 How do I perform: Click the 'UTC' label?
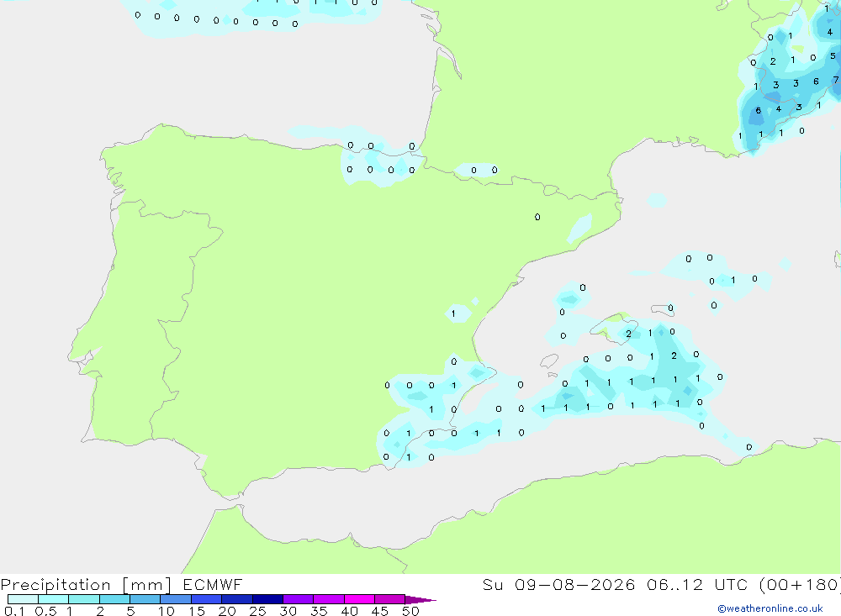pyautogui.click(x=731, y=585)
